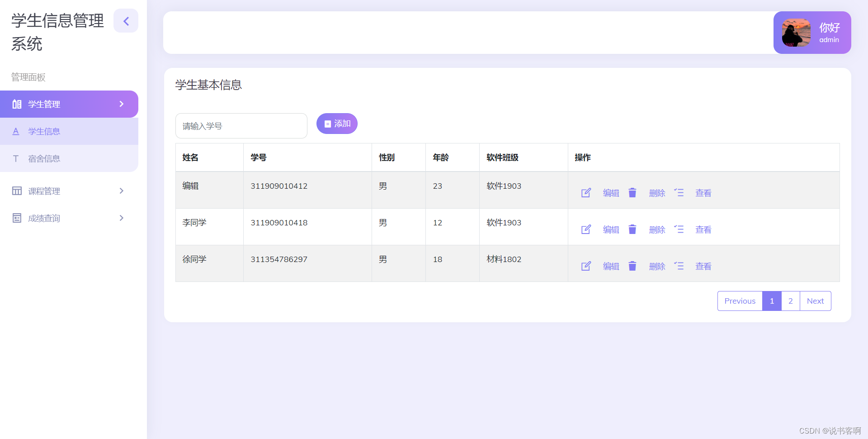Click 查看 link for 李同学
This screenshot has width=868, height=439.
[x=703, y=230]
